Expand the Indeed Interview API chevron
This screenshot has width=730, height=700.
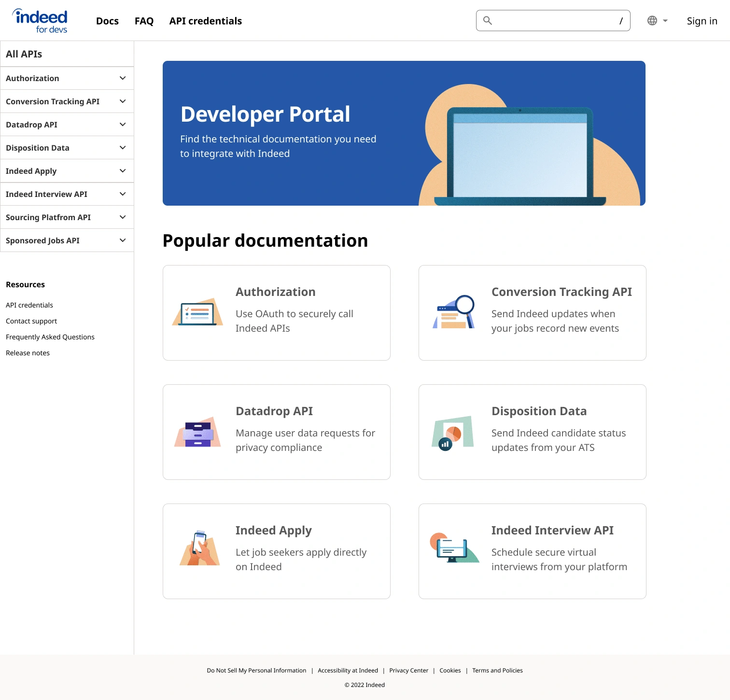tap(123, 194)
